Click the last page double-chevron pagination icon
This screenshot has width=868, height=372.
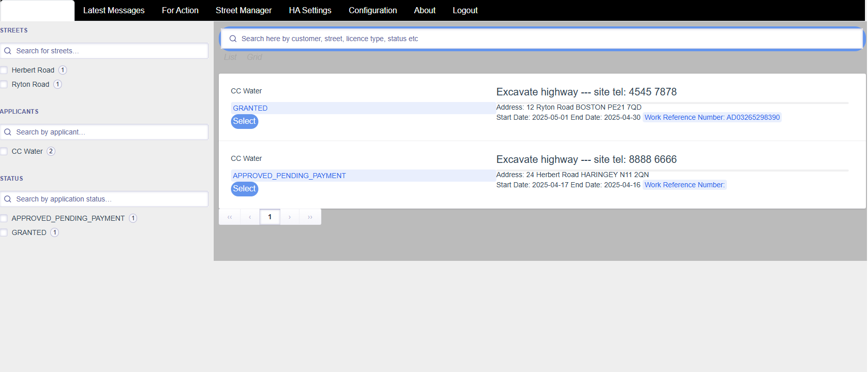[310, 217]
